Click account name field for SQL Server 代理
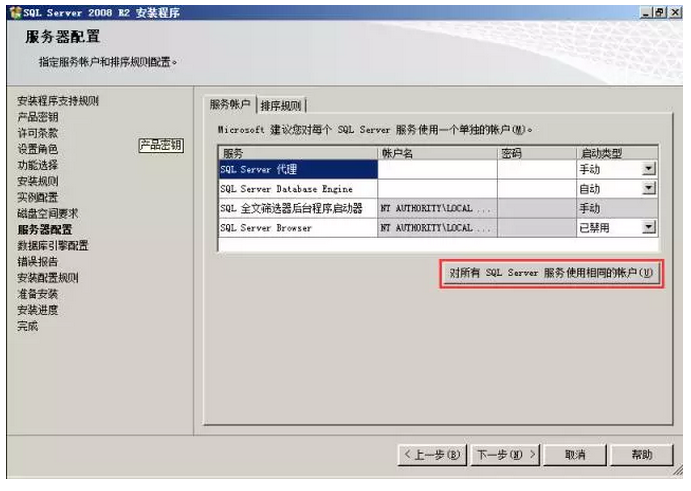The height and width of the screenshot is (491, 691). (437, 169)
